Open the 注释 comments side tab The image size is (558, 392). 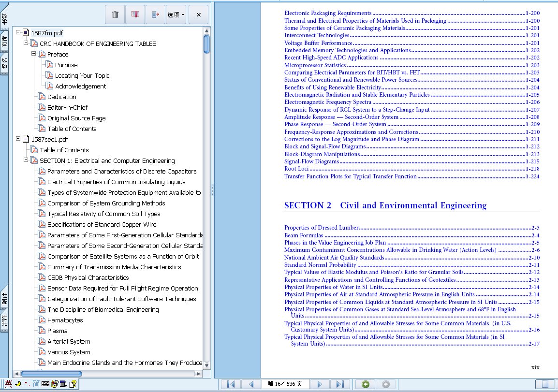point(4,321)
